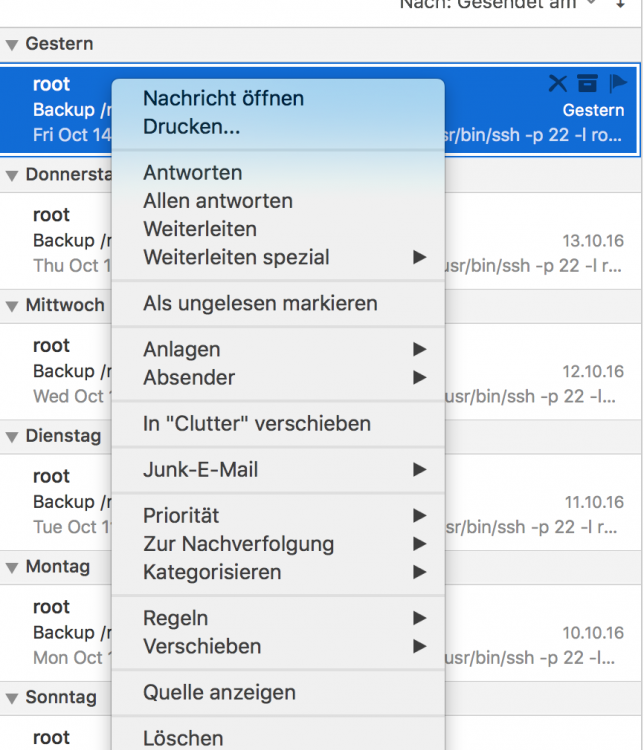Click the delete X icon on selected message

[557, 83]
